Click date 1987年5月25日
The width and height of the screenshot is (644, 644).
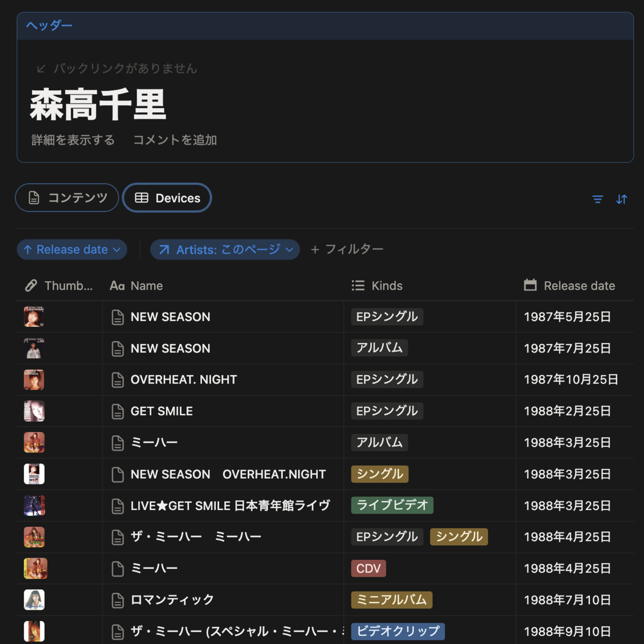click(x=567, y=317)
